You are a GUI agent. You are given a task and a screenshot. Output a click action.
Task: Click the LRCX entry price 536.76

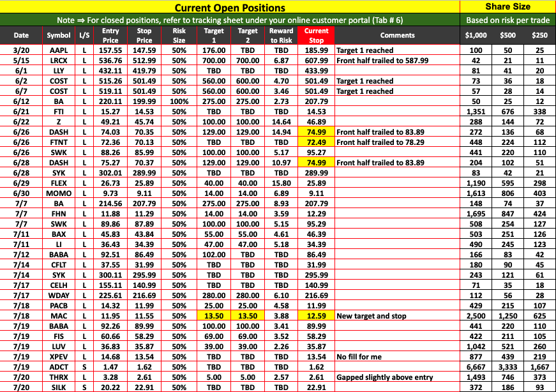point(110,60)
